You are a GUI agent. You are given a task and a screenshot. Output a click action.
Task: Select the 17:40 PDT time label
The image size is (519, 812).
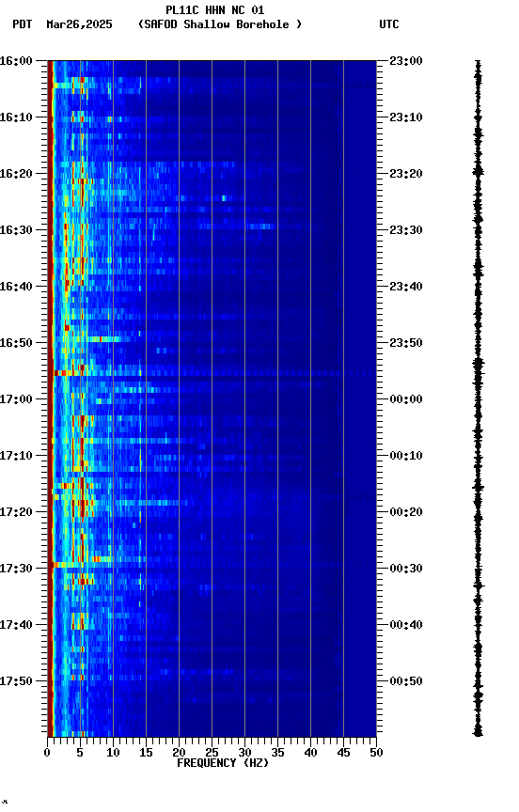point(16,625)
